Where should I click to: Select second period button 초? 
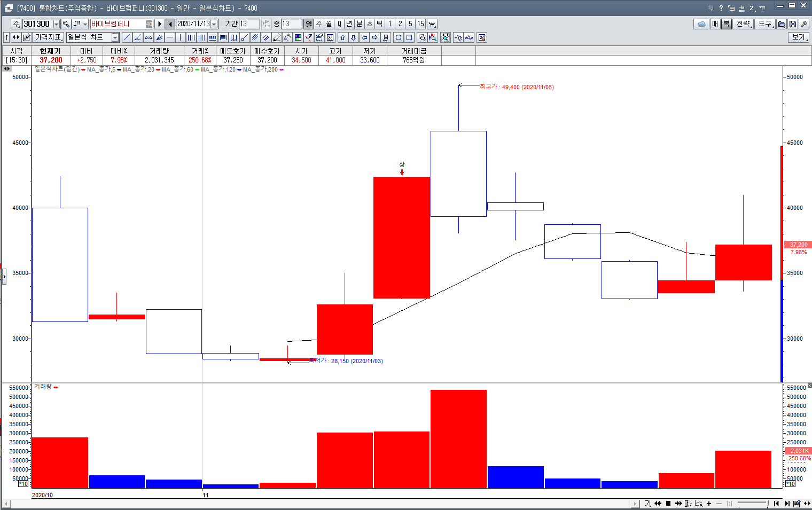pos(370,24)
